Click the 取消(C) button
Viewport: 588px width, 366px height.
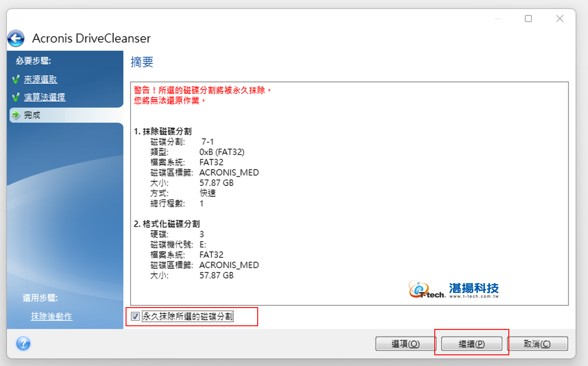[x=537, y=344]
